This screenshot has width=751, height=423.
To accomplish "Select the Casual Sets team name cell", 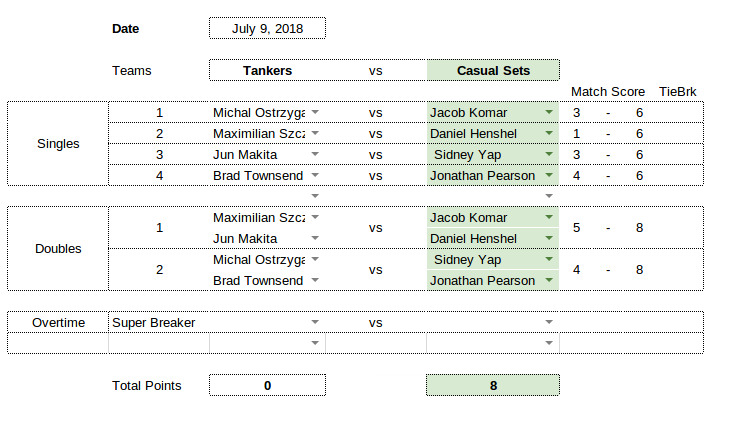I will tap(493, 70).
